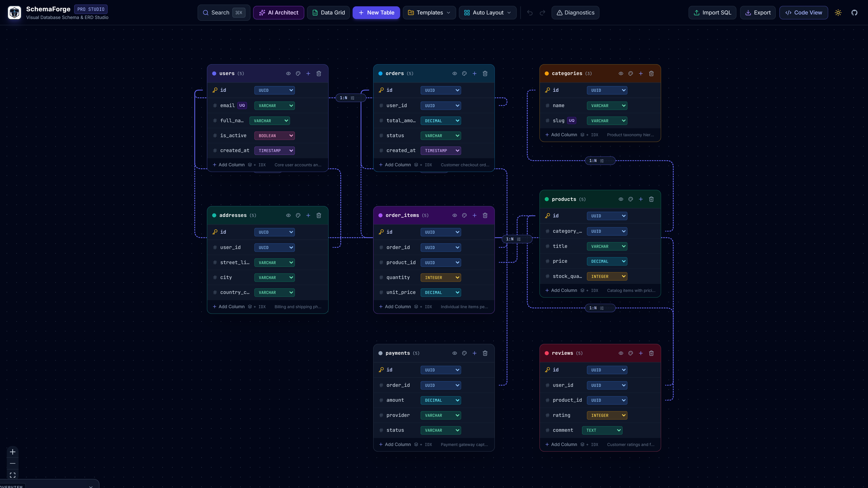This screenshot has width=868, height=488.
Task: Add a column via addresses header plus icon
Action: click(308, 216)
